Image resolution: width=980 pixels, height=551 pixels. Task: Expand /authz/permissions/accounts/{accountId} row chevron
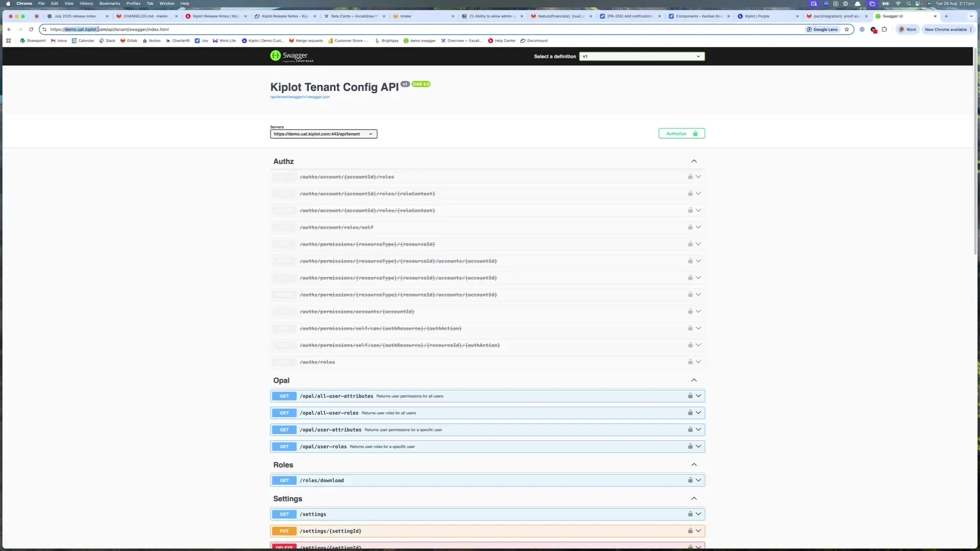coord(698,311)
